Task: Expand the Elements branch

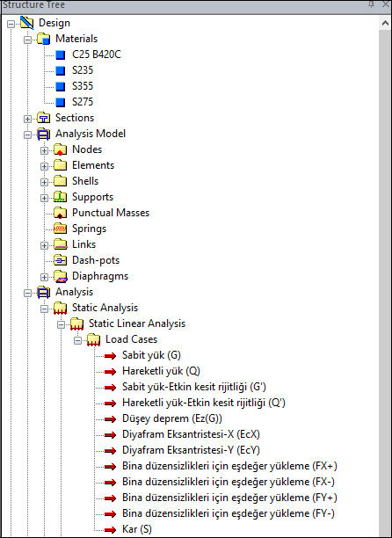Action: click(44, 166)
